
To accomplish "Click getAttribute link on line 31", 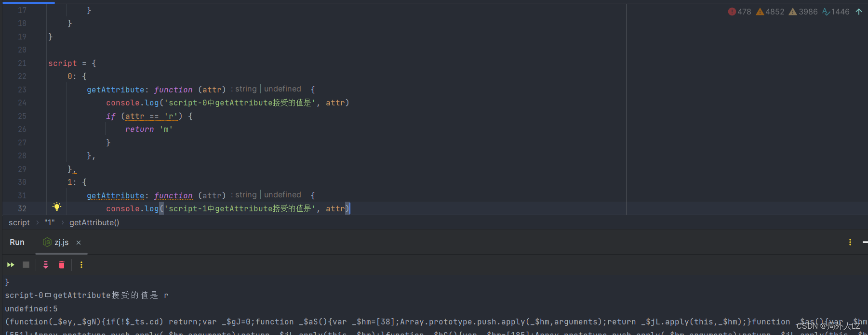I will (x=116, y=195).
